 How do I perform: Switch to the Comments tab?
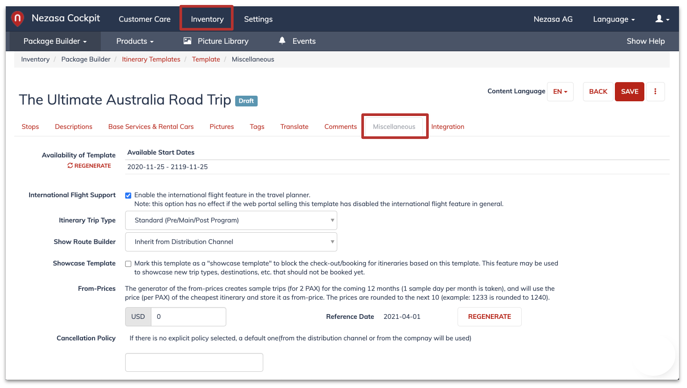click(340, 127)
